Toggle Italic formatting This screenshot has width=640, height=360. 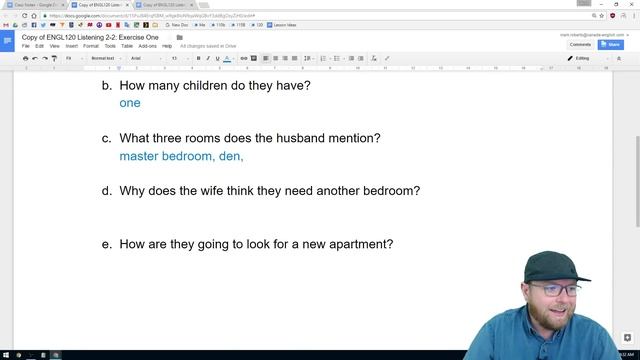click(208, 58)
